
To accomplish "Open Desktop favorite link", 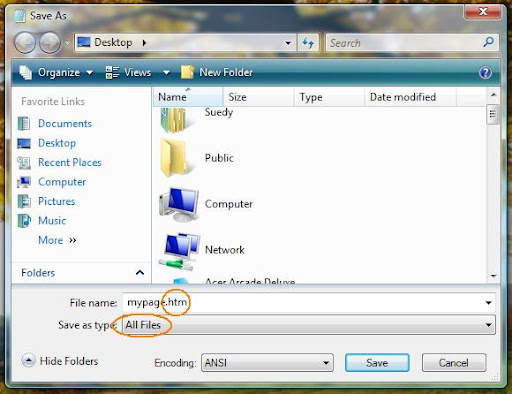I will (x=57, y=143).
